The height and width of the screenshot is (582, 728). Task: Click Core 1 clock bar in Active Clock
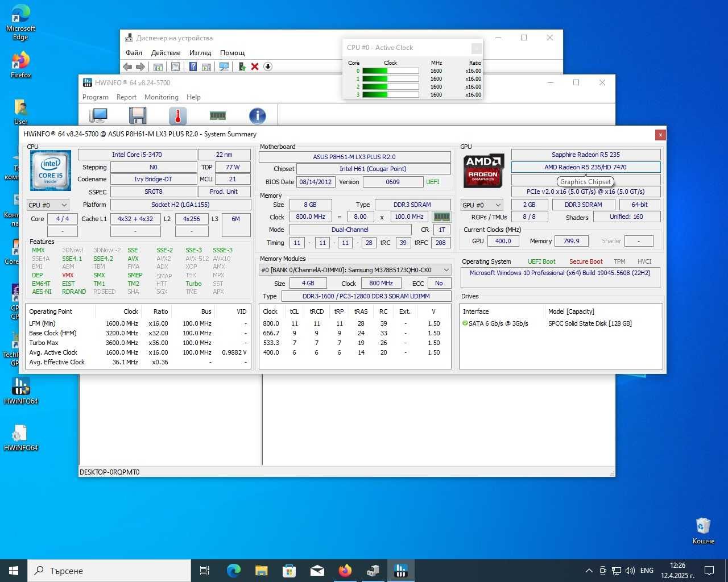390,79
